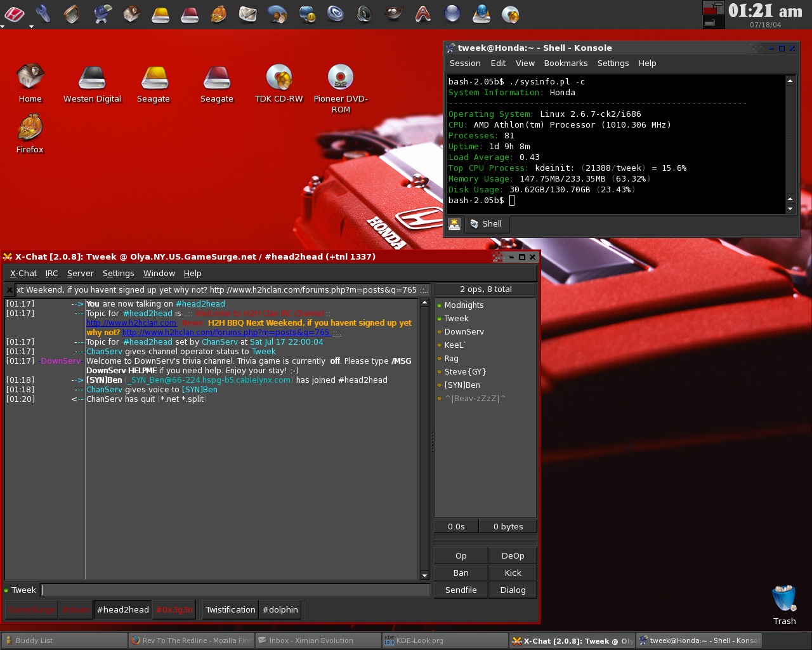Open the Server menu in X-Chat

[80, 274]
